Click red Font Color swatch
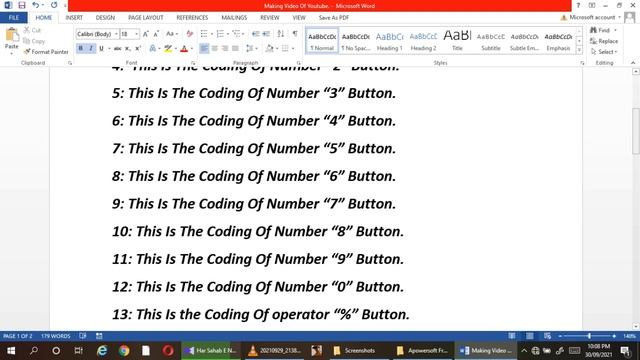The width and height of the screenshot is (640, 360). (184, 49)
